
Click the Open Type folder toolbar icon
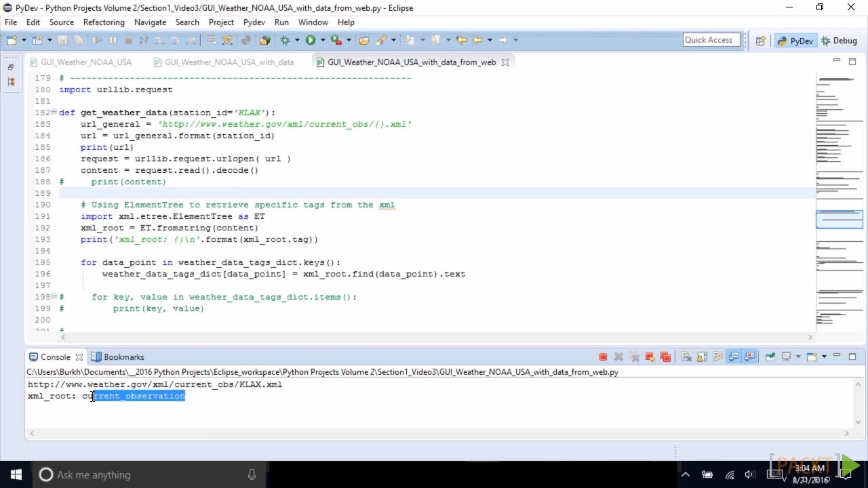[363, 40]
